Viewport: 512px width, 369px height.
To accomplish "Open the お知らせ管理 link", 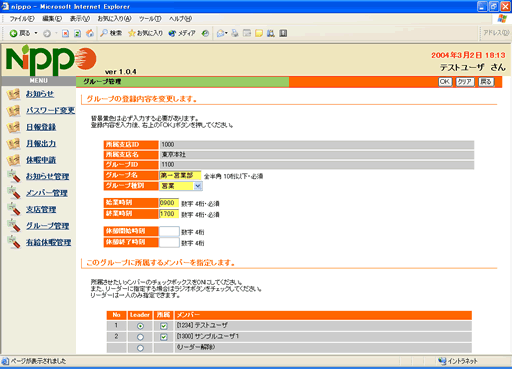I will pos(48,176).
